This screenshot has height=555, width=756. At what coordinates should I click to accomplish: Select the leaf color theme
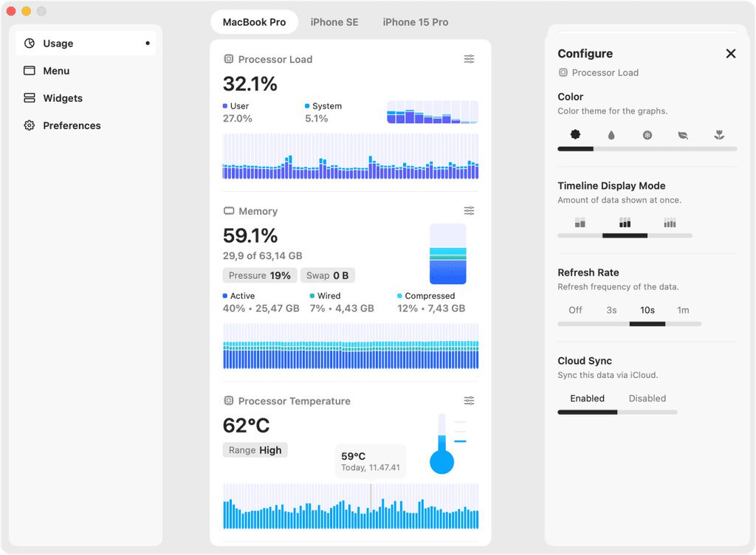(x=683, y=135)
